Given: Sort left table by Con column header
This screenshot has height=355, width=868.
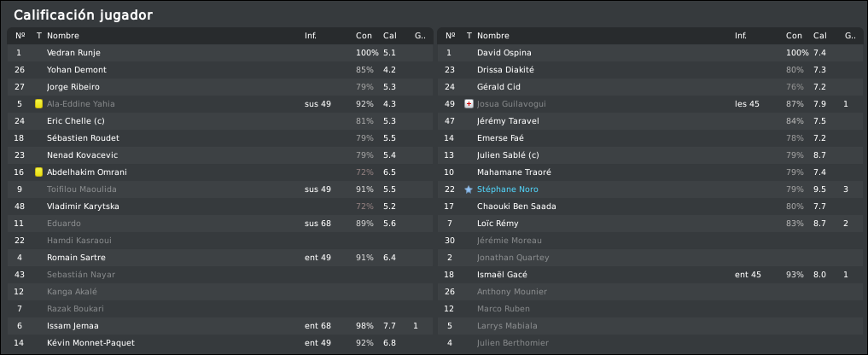Looking at the screenshot, I should [x=364, y=36].
